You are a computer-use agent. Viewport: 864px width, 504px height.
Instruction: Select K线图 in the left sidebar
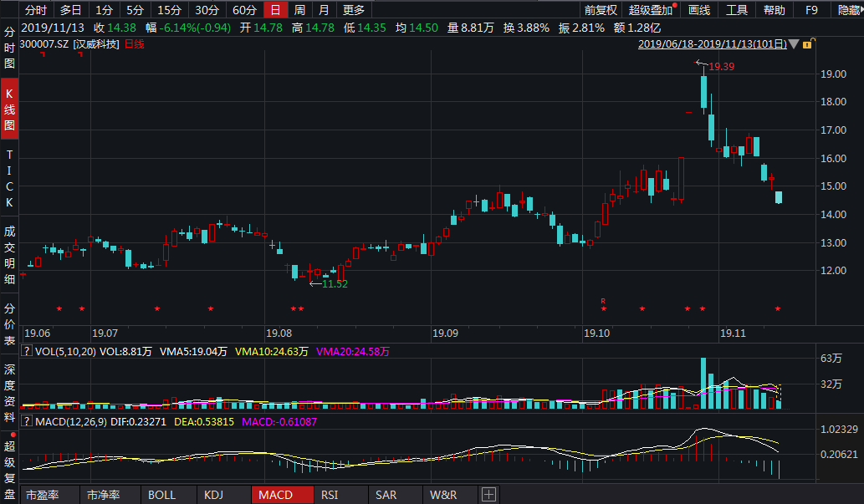point(9,109)
